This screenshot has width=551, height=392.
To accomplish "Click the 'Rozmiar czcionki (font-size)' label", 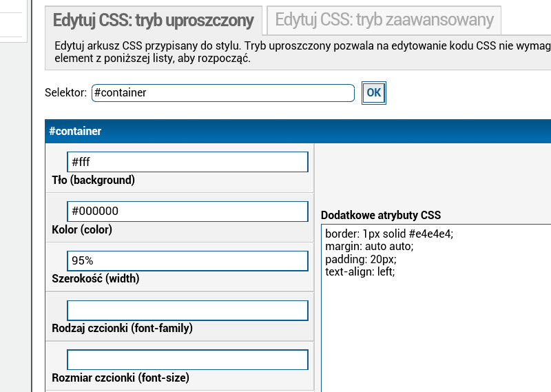I will click(x=121, y=378).
